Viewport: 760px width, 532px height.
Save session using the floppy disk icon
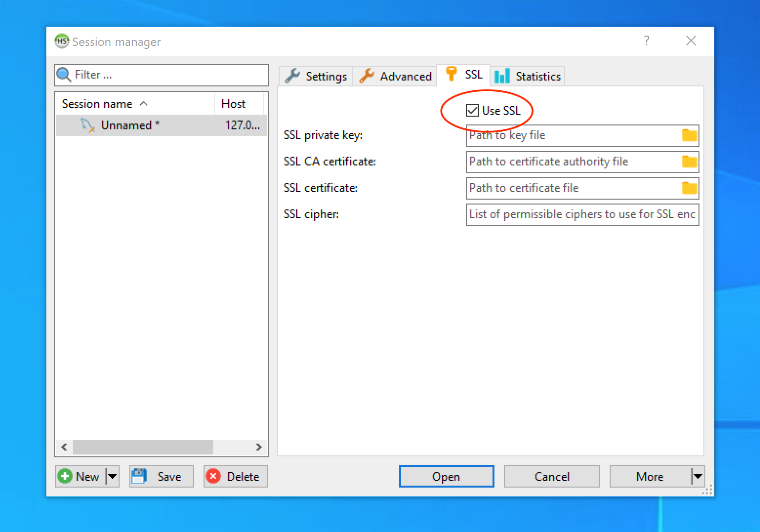point(139,476)
